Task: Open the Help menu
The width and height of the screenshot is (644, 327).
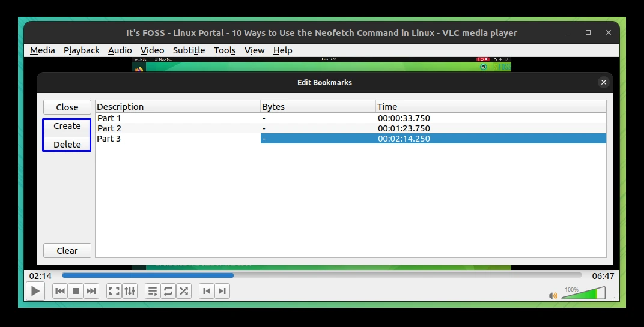Action: (282, 50)
